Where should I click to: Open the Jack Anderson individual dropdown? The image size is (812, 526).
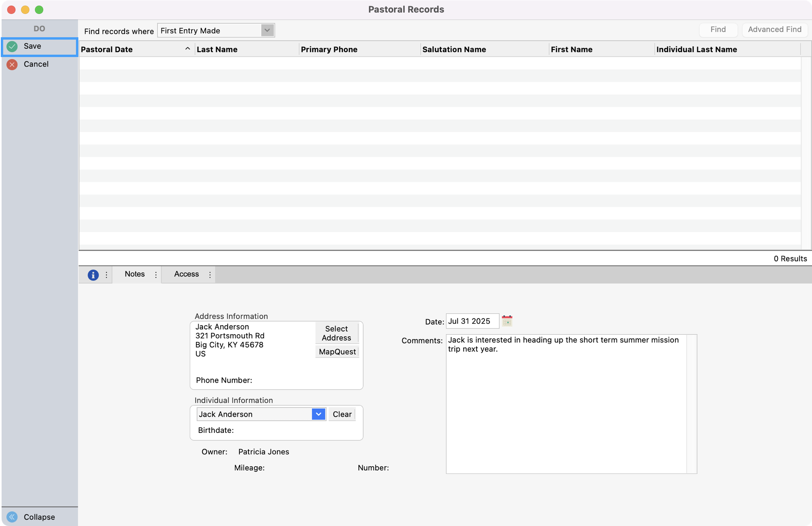click(318, 414)
